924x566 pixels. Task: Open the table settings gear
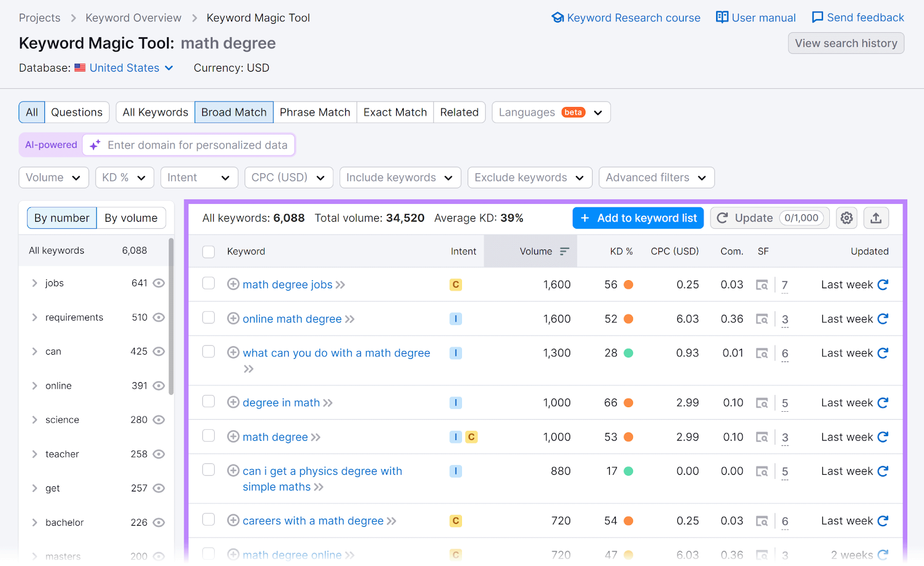click(847, 218)
